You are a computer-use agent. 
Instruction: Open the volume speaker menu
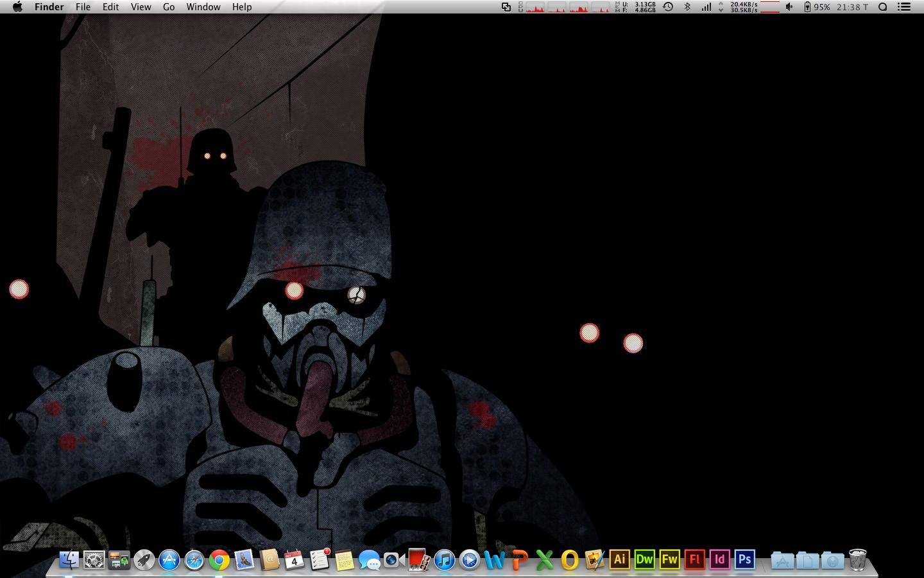(789, 7)
